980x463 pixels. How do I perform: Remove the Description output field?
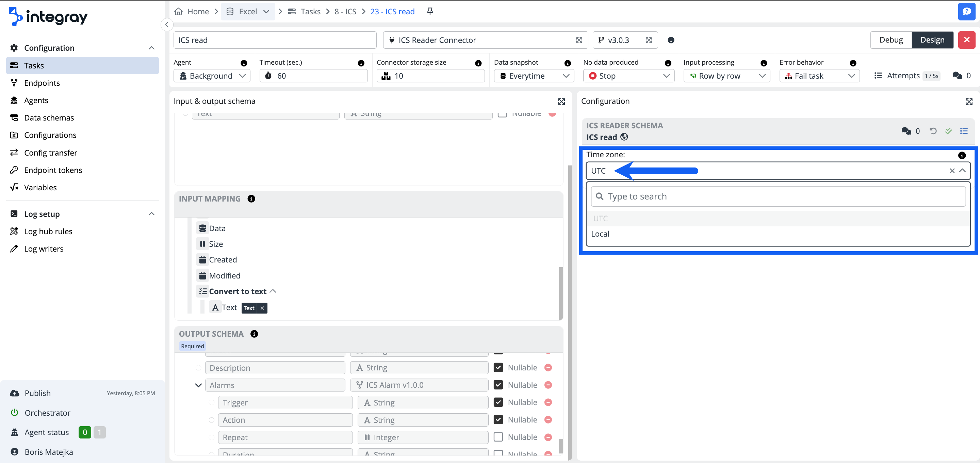tap(548, 368)
